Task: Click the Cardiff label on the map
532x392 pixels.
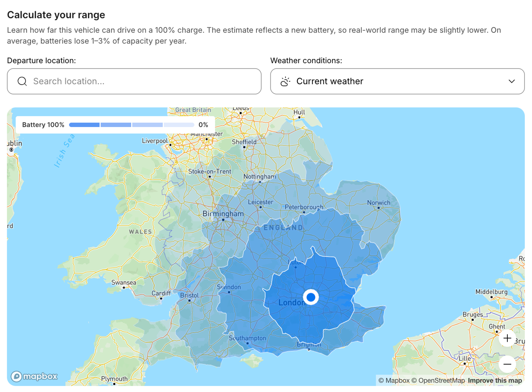Action: (x=161, y=293)
